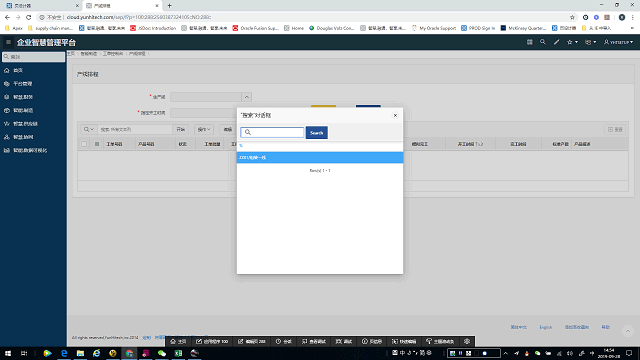Click the 主页 breadcrumb link
This screenshot has height=360, width=640.
tap(71, 53)
